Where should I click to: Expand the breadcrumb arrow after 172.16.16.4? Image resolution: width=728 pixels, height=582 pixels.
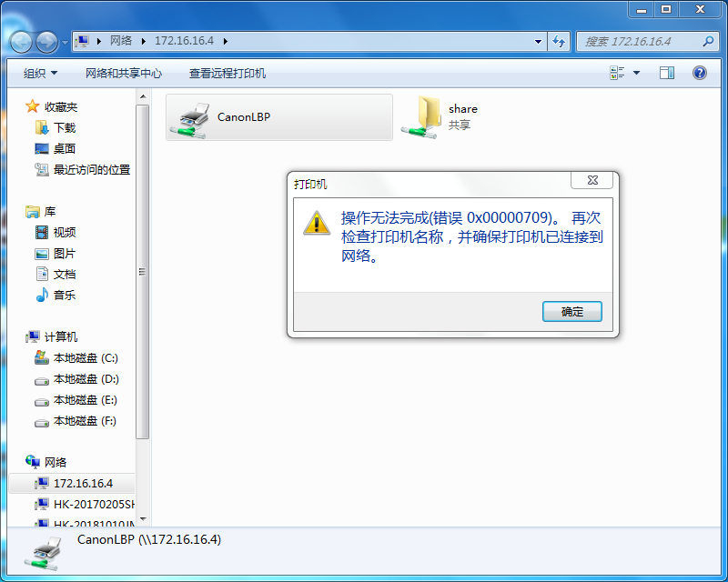click(x=225, y=41)
